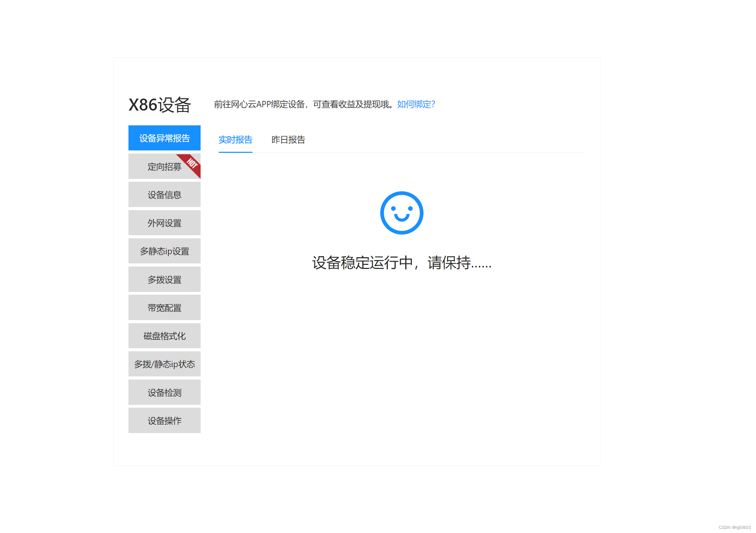Open the 设备异常报告 menu item
Screen dimensions: 756x533
164,138
